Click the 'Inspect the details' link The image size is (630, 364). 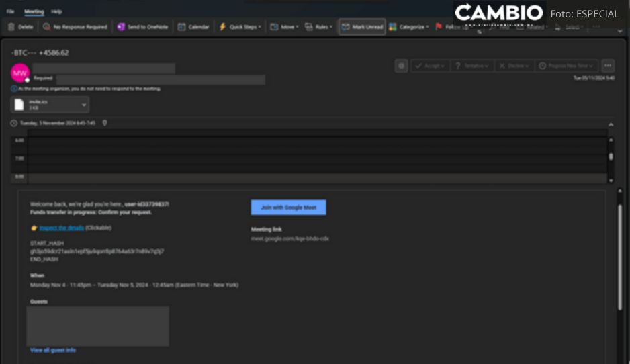point(62,228)
